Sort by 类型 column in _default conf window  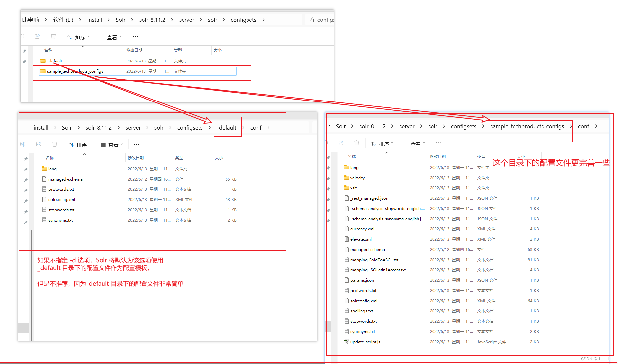179,158
